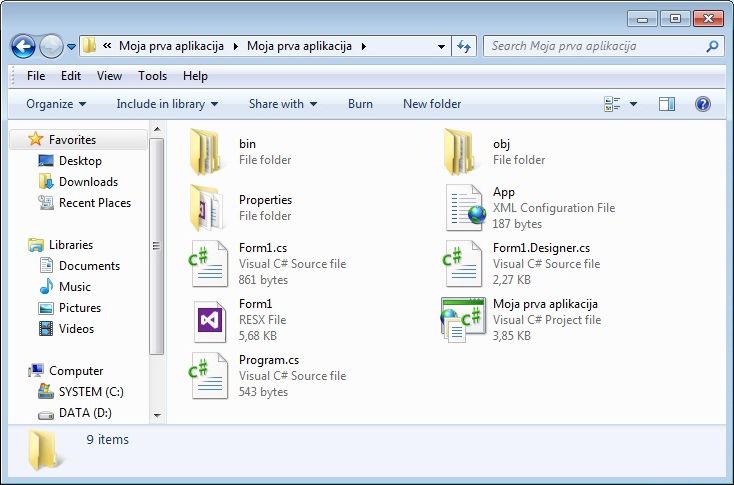Image resolution: width=734 pixels, height=485 pixels.
Task: Click the Refresh button beside address bar
Action: pos(464,46)
